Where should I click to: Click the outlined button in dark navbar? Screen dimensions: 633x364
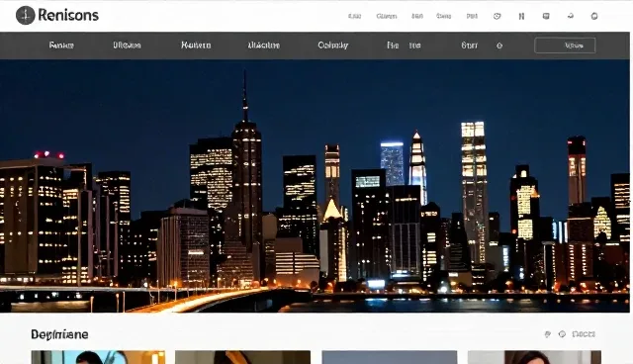click(565, 45)
